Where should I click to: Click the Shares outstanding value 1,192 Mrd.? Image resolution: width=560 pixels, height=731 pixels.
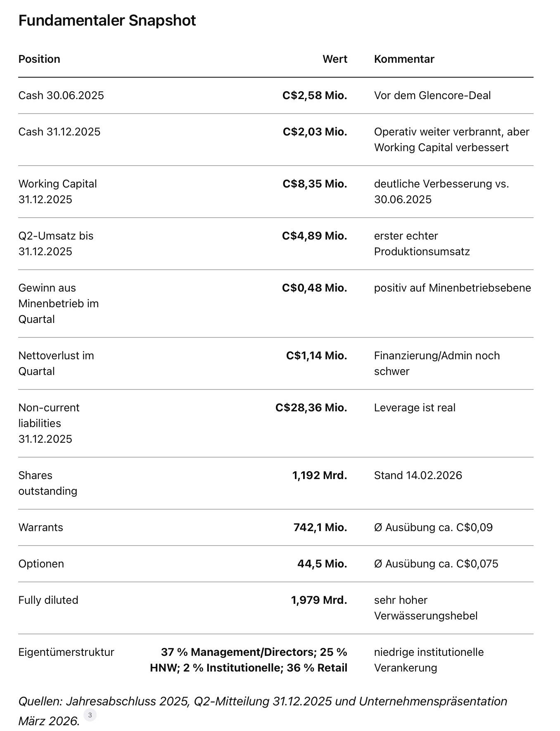pos(320,475)
